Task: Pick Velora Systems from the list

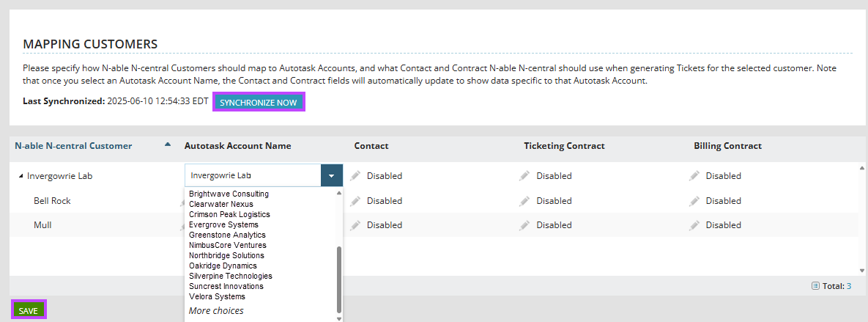Action: click(217, 296)
